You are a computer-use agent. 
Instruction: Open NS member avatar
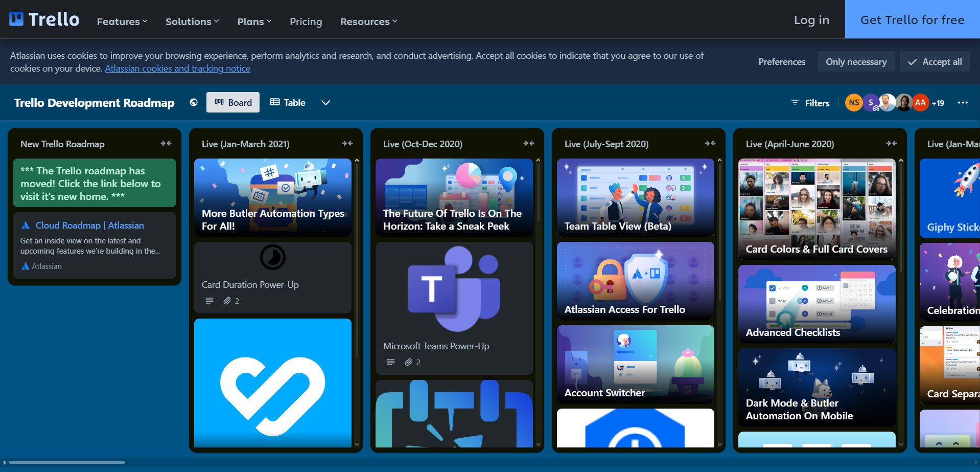(x=854, y=102)
